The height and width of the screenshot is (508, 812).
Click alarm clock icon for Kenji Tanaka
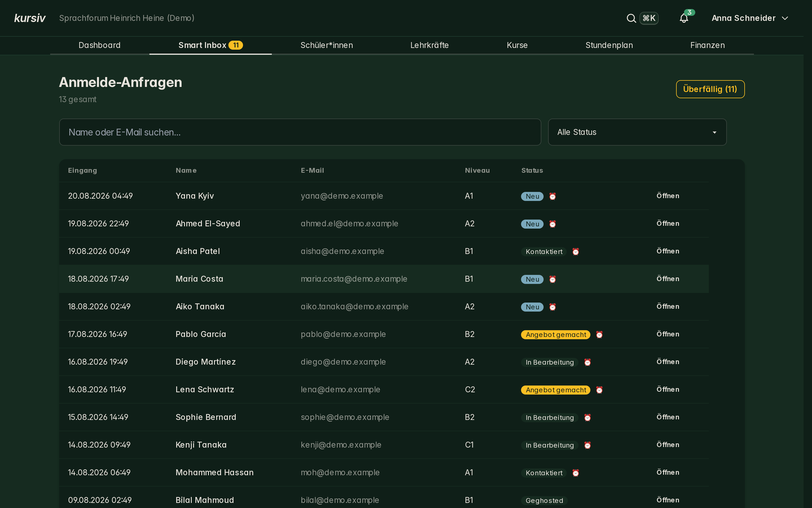point(587,445)
